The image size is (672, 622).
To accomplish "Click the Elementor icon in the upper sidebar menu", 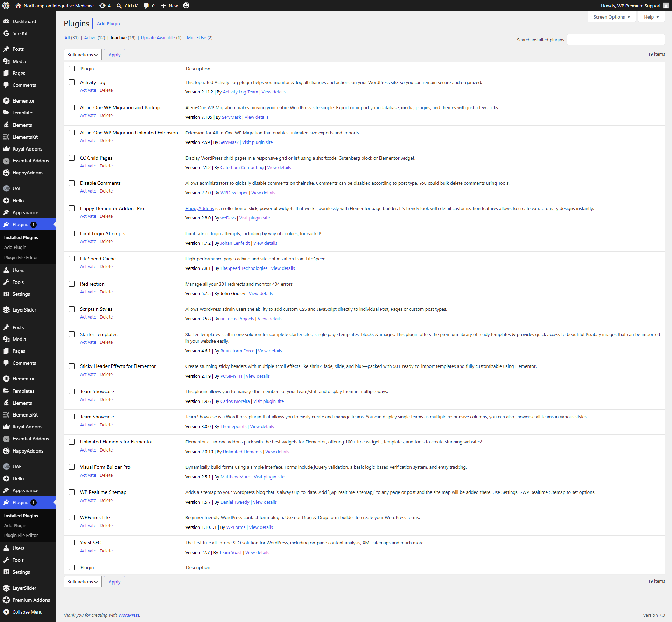I will coord(6,101).
